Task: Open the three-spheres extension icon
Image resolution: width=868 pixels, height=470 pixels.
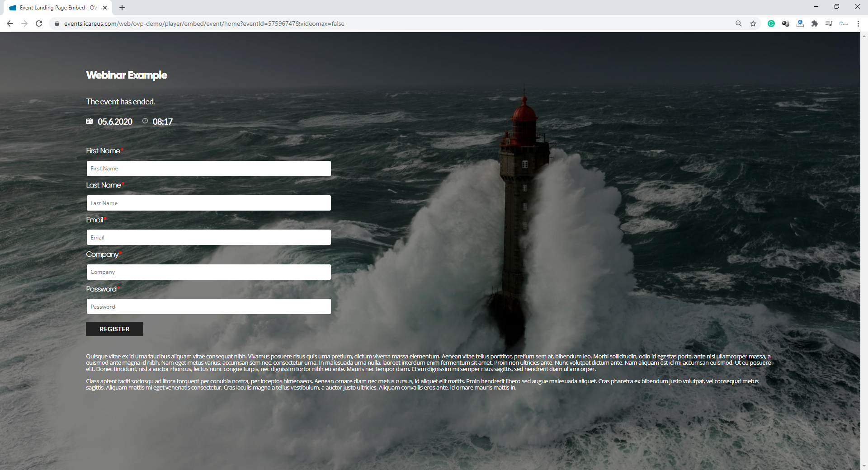Action: click(x=786, y=23)
